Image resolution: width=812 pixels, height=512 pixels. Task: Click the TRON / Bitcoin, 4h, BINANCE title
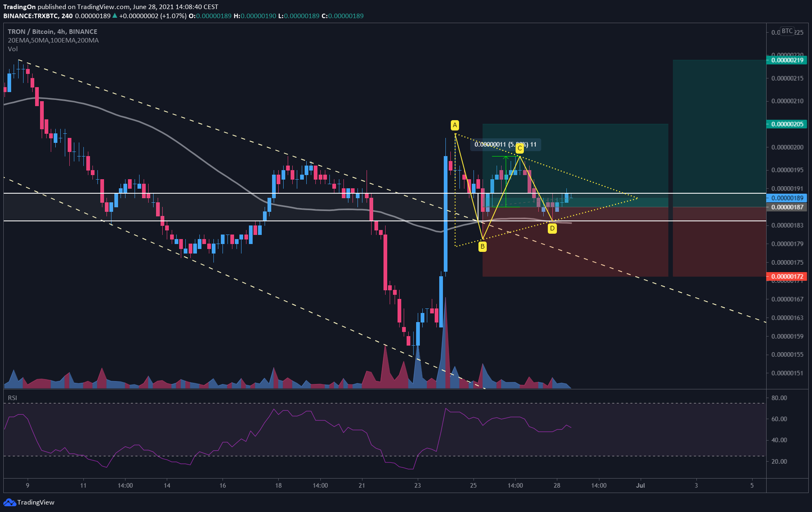tap(52, 32)
